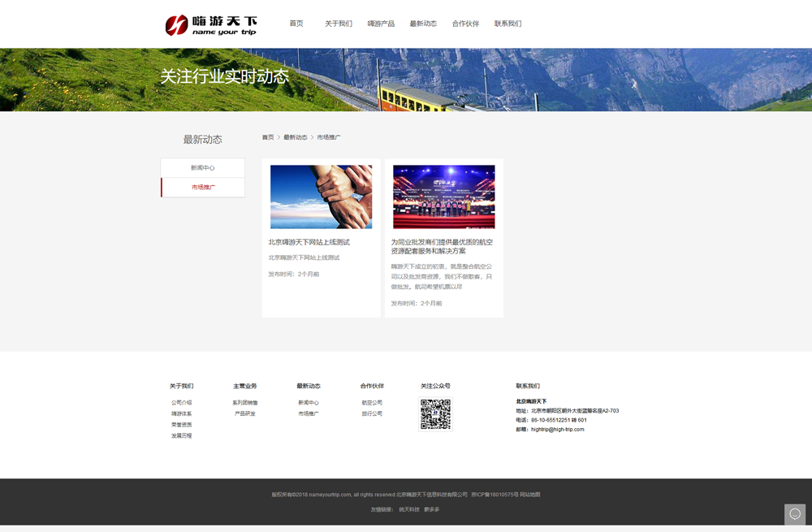Click 网站地图 link in the footer bar

tap(529, 495)
